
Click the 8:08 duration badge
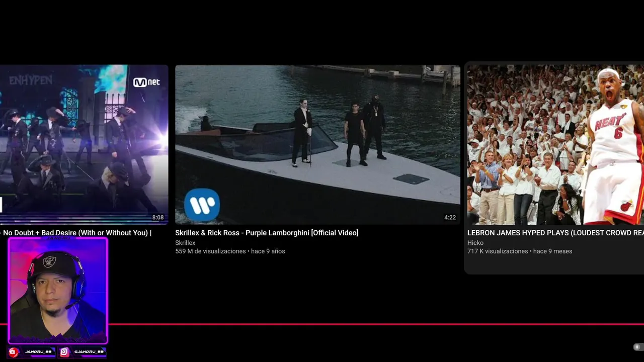[x=158, y=218]
